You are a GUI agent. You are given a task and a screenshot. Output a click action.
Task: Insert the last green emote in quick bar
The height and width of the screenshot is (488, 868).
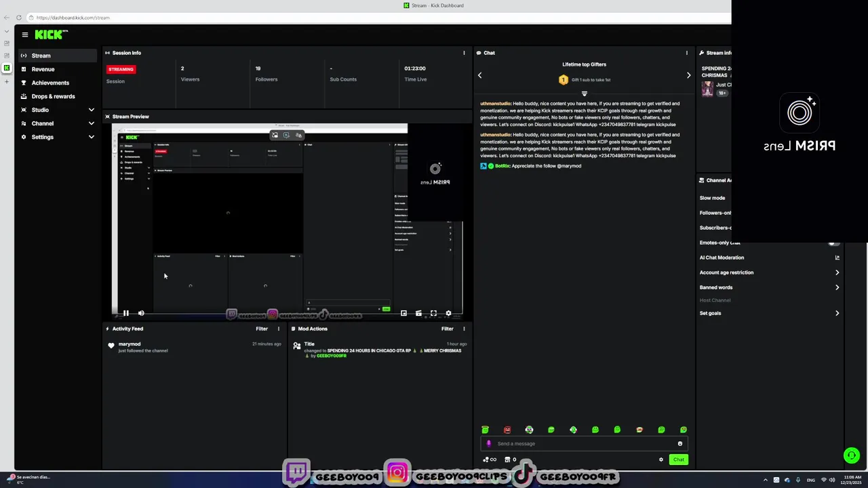pyautogui.click(x=683, y=430)
